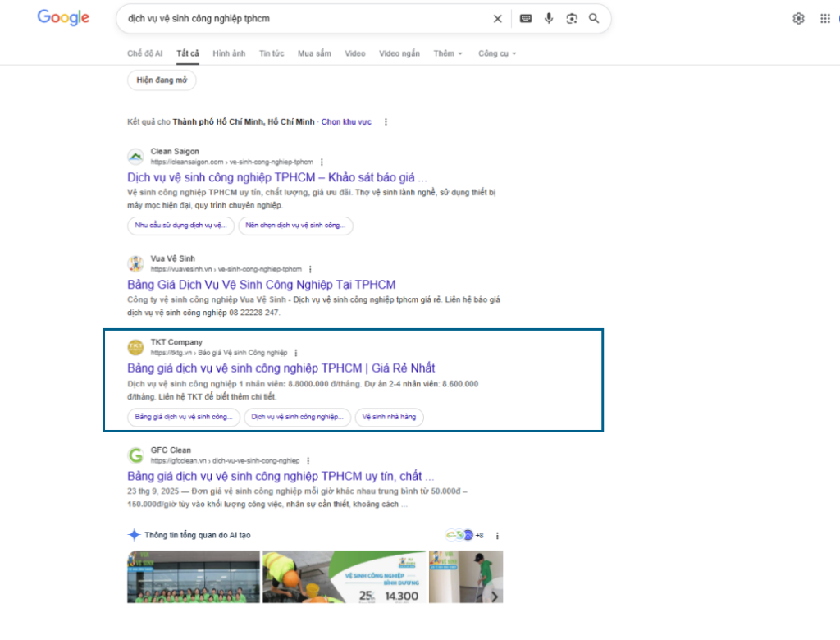This screenshot has height=640, width=840.
Task: Open more options for Clean Saigon result
Action: 322,162
